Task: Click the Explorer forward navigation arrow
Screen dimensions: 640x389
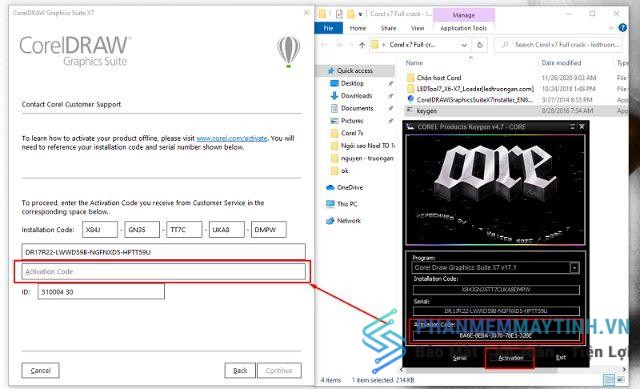Action: tap(339, 45)
